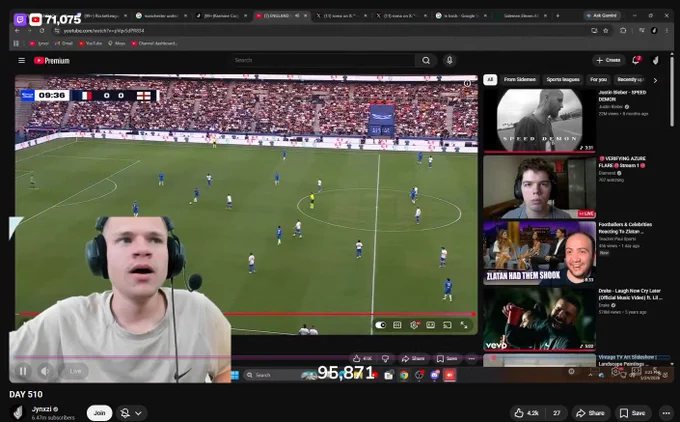Open the Maps bookmark
680x422 pixels.
117,43
